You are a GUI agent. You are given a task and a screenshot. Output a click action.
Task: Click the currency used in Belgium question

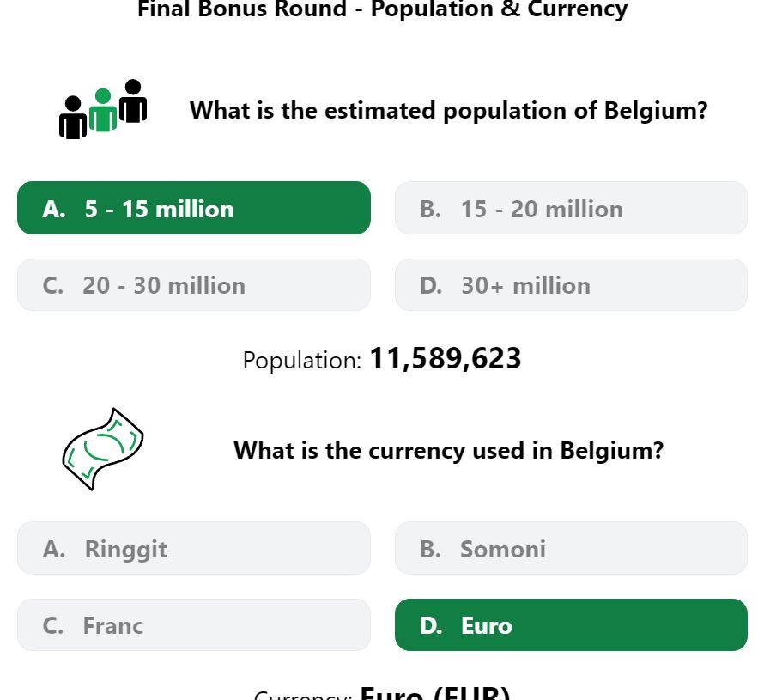coord(448,450)
